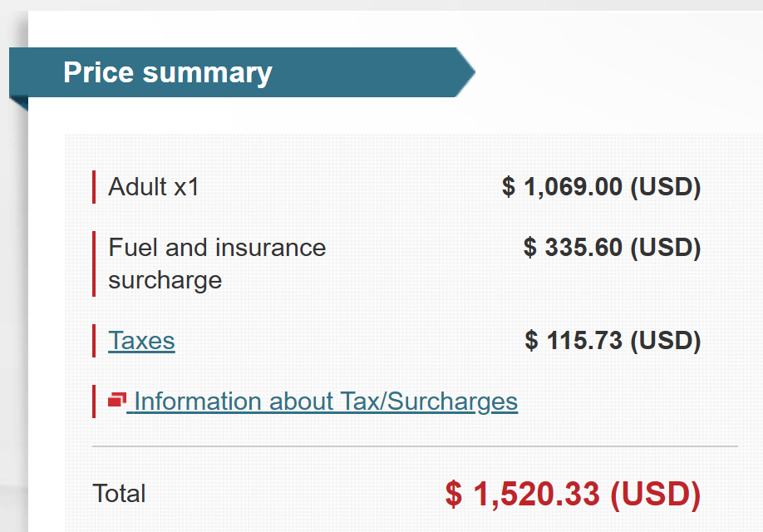Click the red bar beside Taxes
The image size is (763, 532).
(x=94, y=341)
